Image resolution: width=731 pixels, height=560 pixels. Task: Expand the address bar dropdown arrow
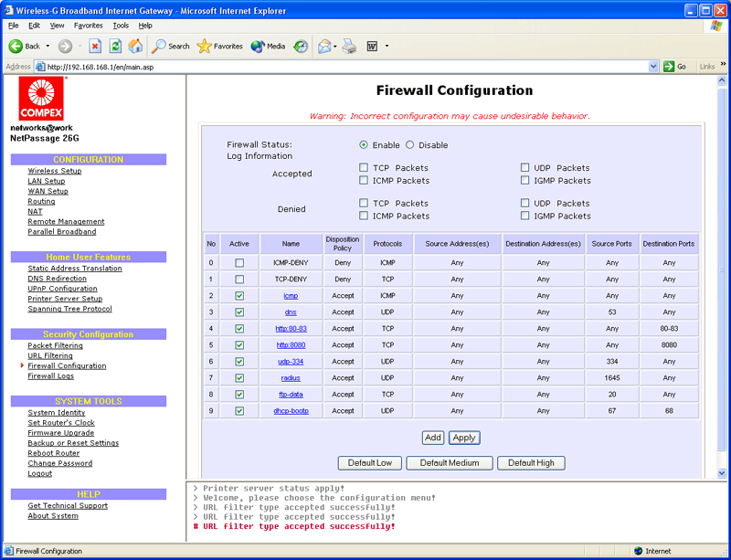(653, 67)
